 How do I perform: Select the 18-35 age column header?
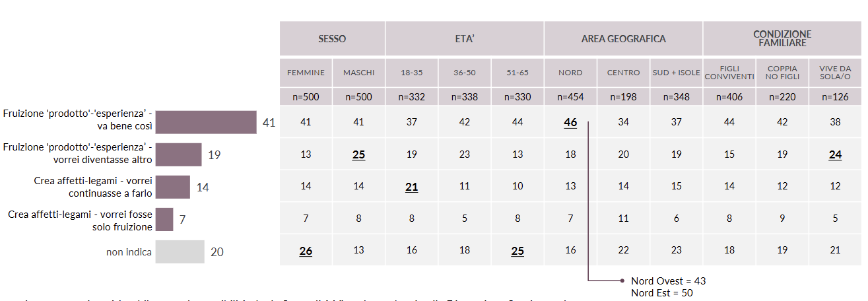point(411,73)
